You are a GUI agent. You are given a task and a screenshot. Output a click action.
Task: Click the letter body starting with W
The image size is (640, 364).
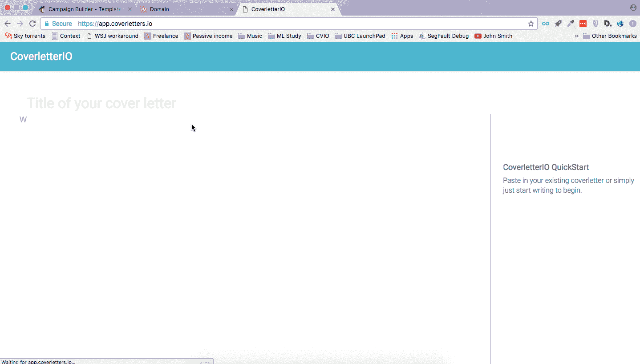[23, 120]
